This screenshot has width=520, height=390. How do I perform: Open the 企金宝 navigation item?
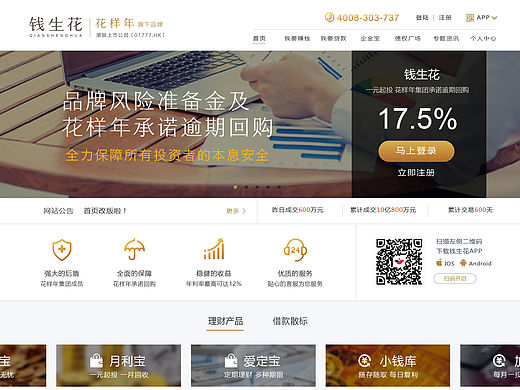tap(370, 39)
